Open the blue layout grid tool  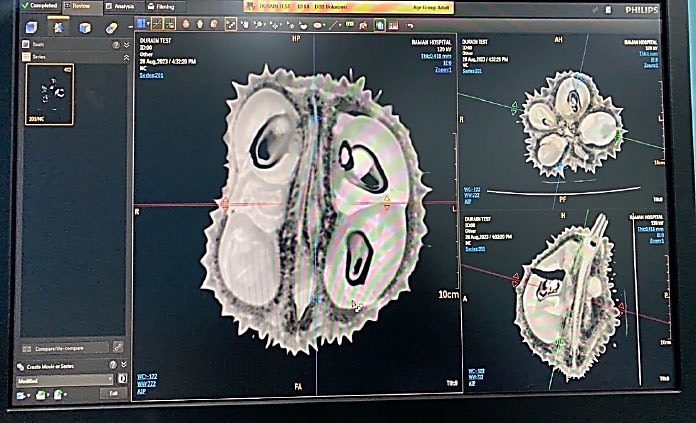click(144, 23)
